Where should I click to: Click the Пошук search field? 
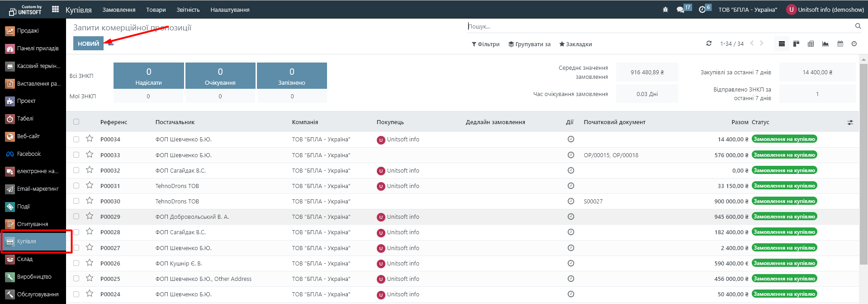pos(660,27)
